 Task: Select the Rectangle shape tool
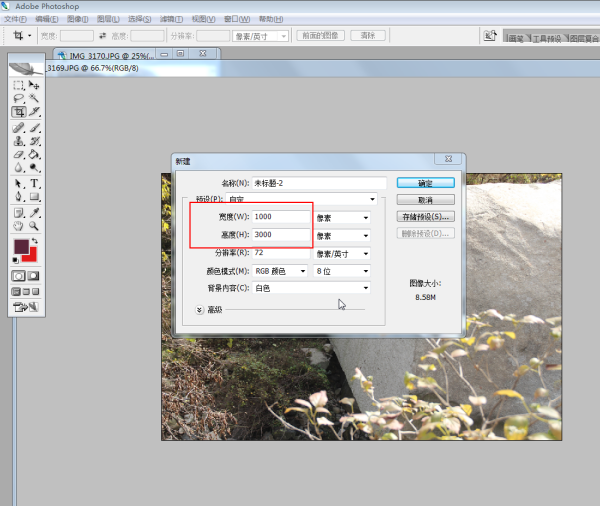tap(34, 197)
